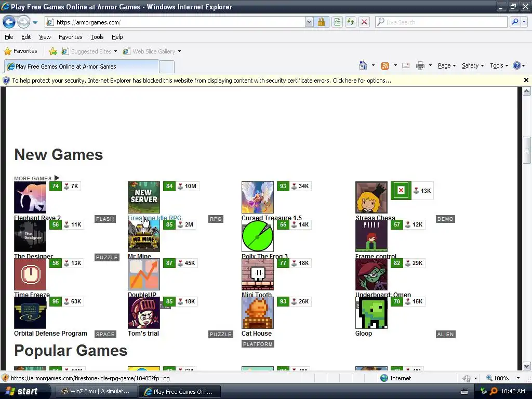Screen dimensions: 532x399
Task: Open the Favorites menu in menu bar
Action: (70, 37)
